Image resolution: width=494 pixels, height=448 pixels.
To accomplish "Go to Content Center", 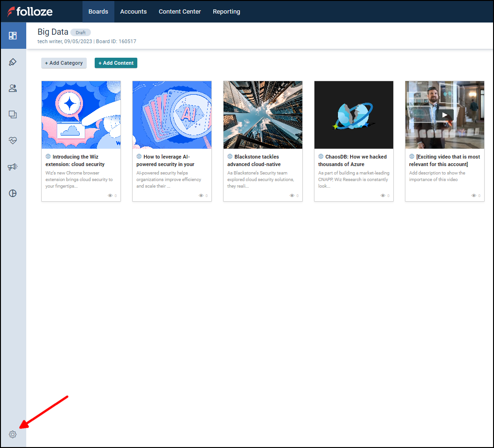I will point(180,12).
